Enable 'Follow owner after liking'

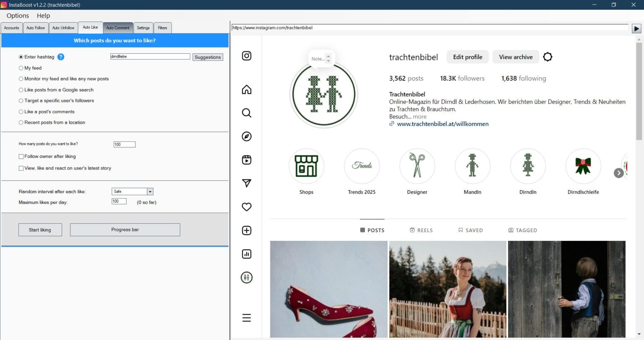click(21, 156)
